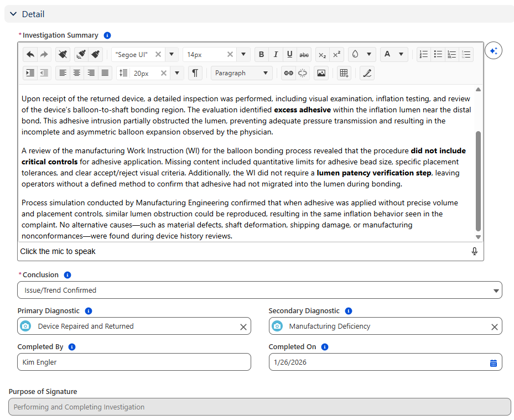Click the microphone icon to dictate
The height and width of the screenshot is (420, 514).
click(x=474, y=251)
